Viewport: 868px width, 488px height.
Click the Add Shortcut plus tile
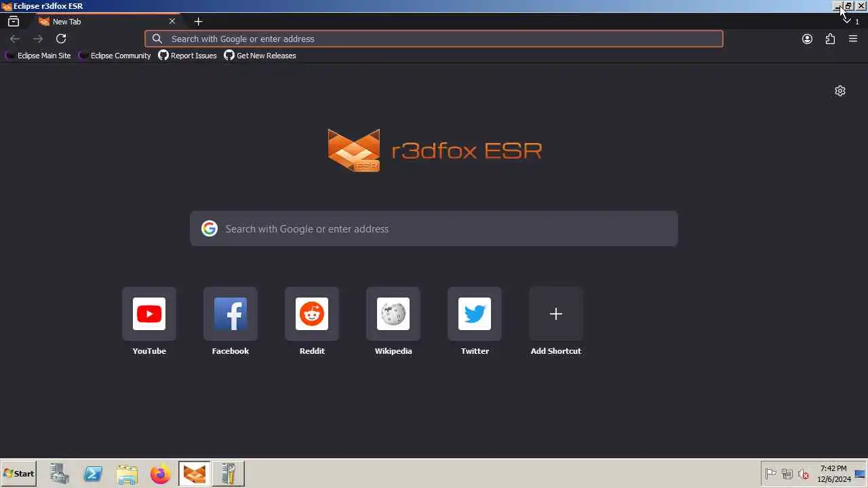point(556,314)
